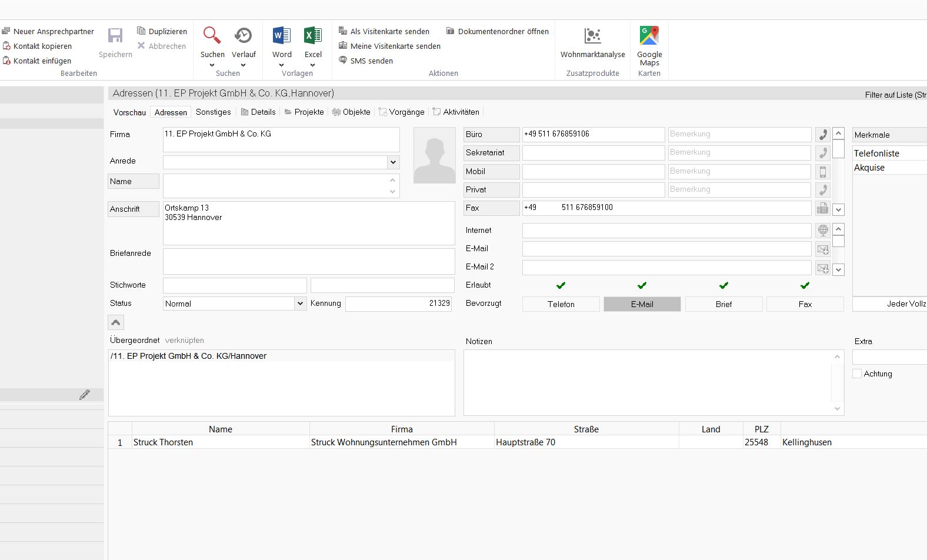Switch to the Sonstiges tab
927x560 pixels.
(x=213, y=112)
